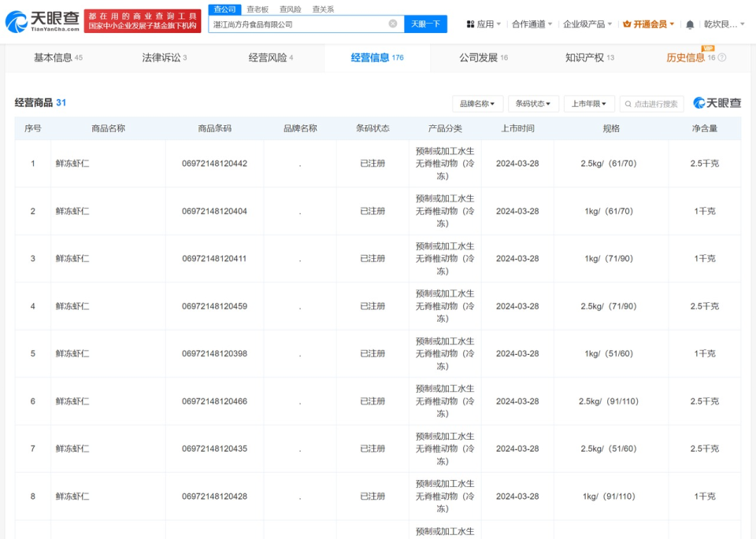
Task: Open the 合作通道 dropdown menu
Action: point(531,24)
